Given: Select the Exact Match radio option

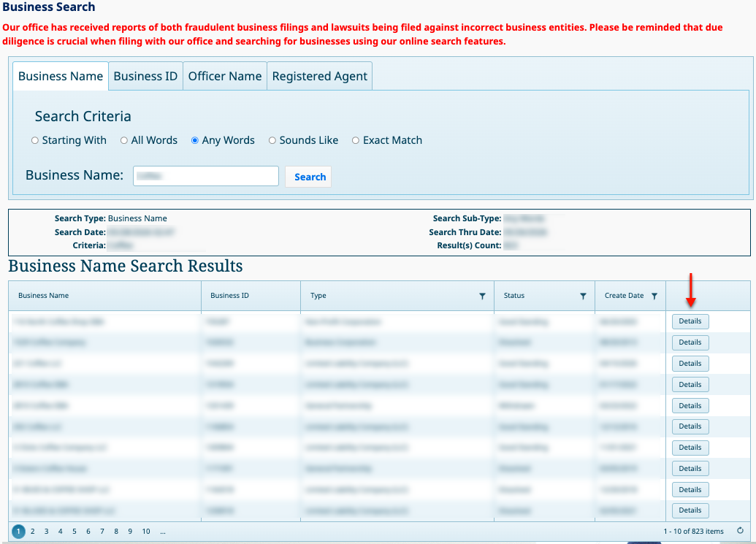Looking at the screenshot, I should (x=355, y=140).
